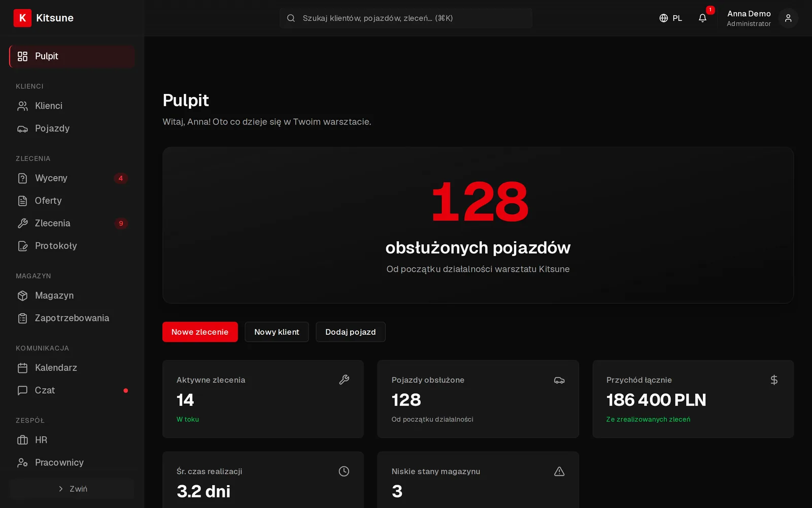Click the Zapotrzebowania clipboard icon
812x508 pixels.
click(x=22, y=318)
